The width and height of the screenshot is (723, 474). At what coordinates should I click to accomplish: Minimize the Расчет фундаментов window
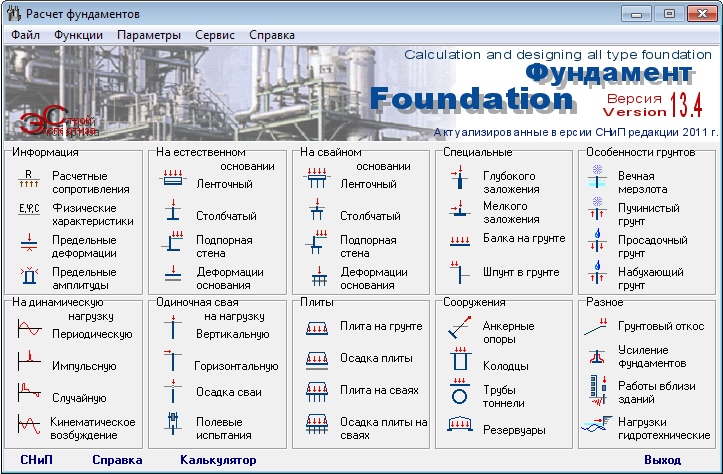636,14
